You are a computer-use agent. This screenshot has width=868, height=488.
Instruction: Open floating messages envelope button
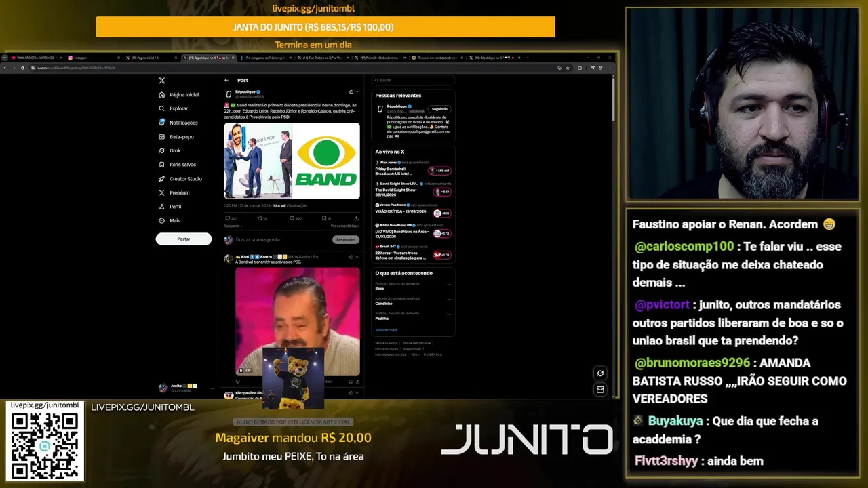(x=600, y=390)
